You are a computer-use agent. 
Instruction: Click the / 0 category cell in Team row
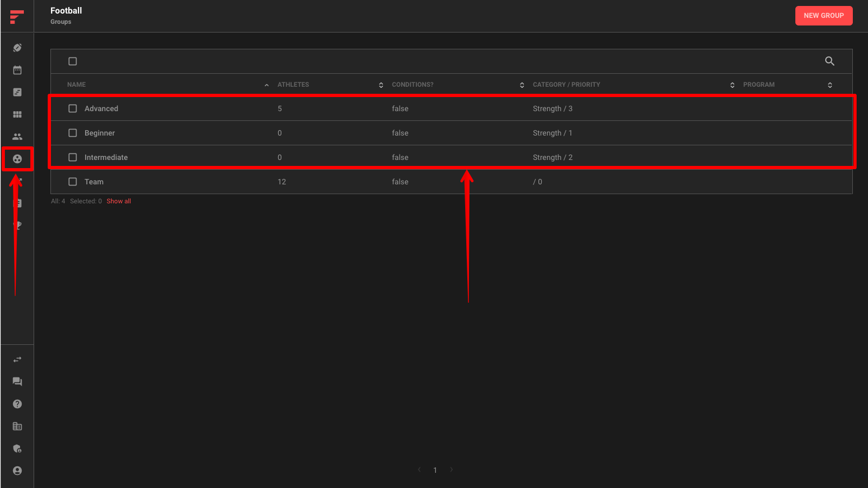537,182
